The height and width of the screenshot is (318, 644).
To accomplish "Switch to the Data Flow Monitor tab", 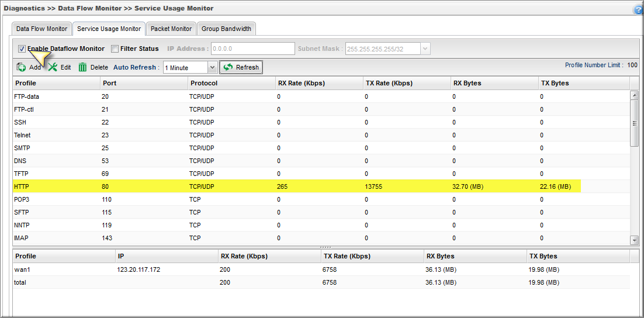I will (x=41, y=29).
